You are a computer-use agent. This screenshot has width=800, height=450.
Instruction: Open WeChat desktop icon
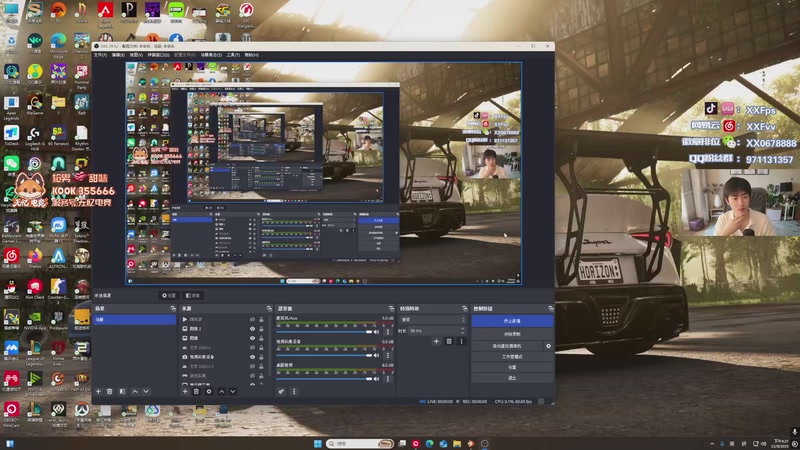pos(11,165)
